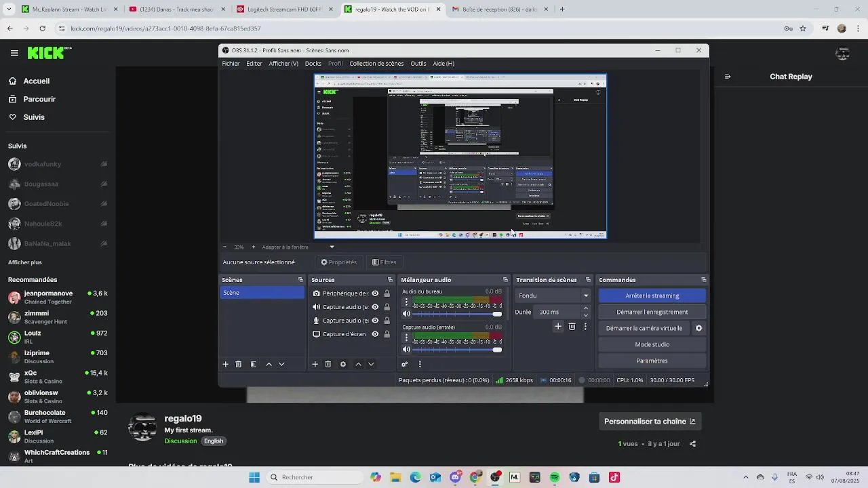
Task: Hide Capture audio (sortie) source eye
Action: (375, 307)
